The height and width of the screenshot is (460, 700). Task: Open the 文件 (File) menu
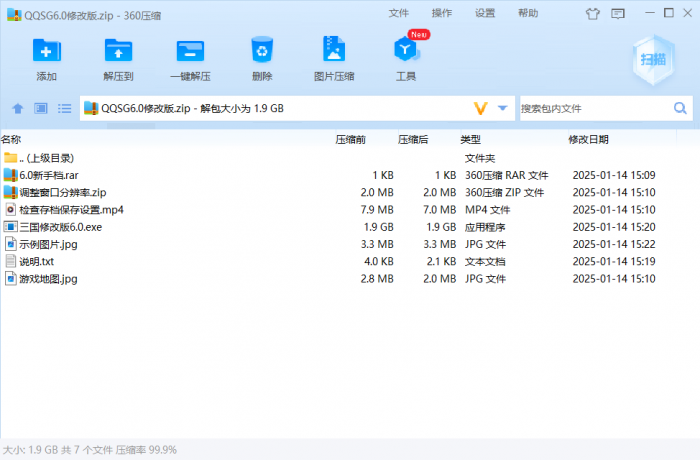pos(399,14)
